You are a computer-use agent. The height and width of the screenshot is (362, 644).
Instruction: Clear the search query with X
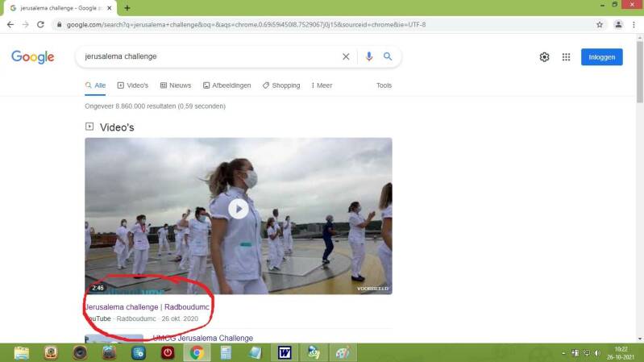point(346,56)
